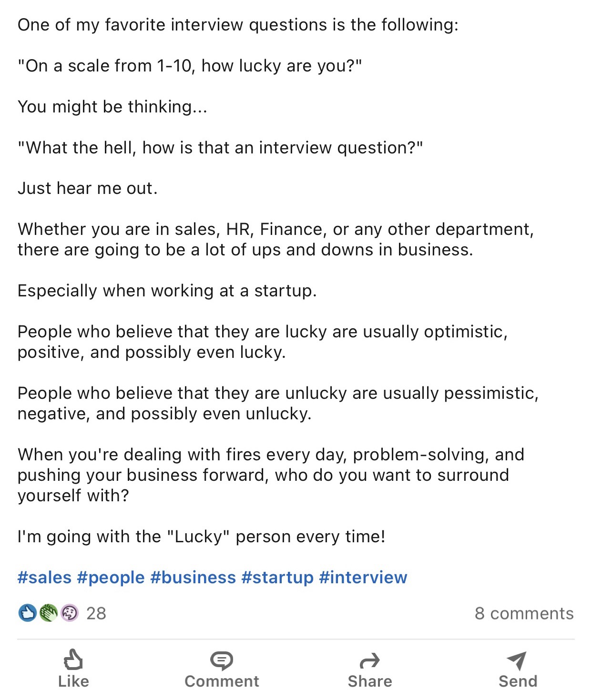Screen dimensions: 592x700
Task: Click the green clapping Celebrate reaction emoji
Action: 48,613
